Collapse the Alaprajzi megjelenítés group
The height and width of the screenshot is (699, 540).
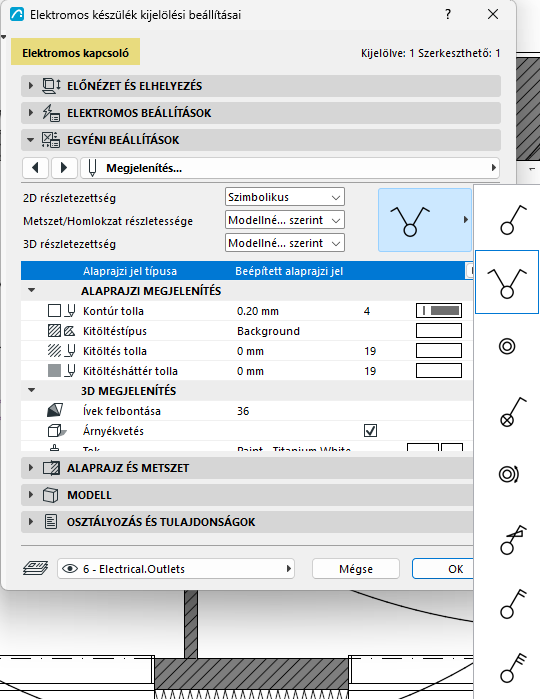[x=31, y=291]
